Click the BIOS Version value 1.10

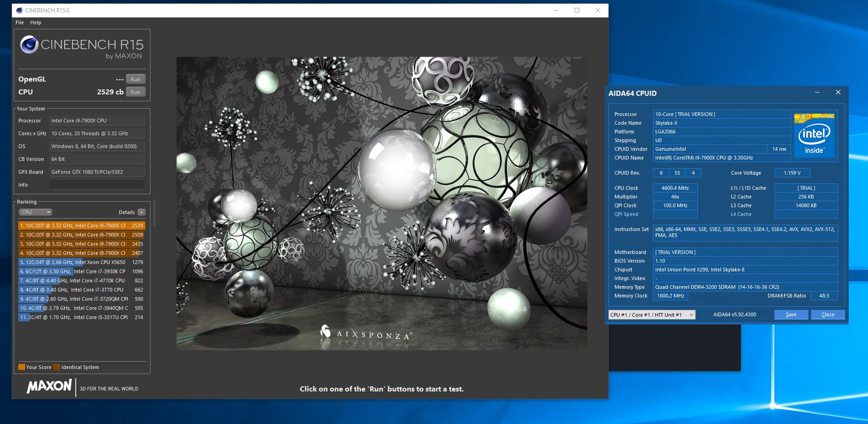745,261
